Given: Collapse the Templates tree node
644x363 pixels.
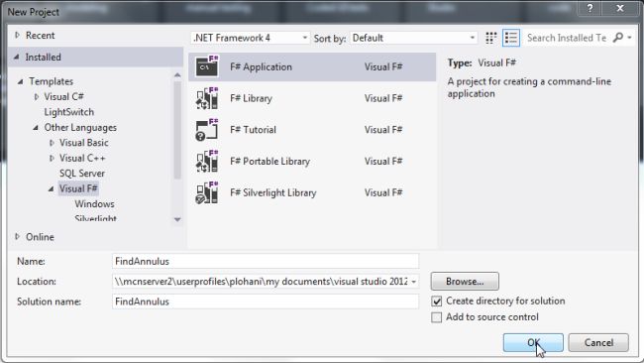Looking at the screenshot, I should [x=20, y=81].
